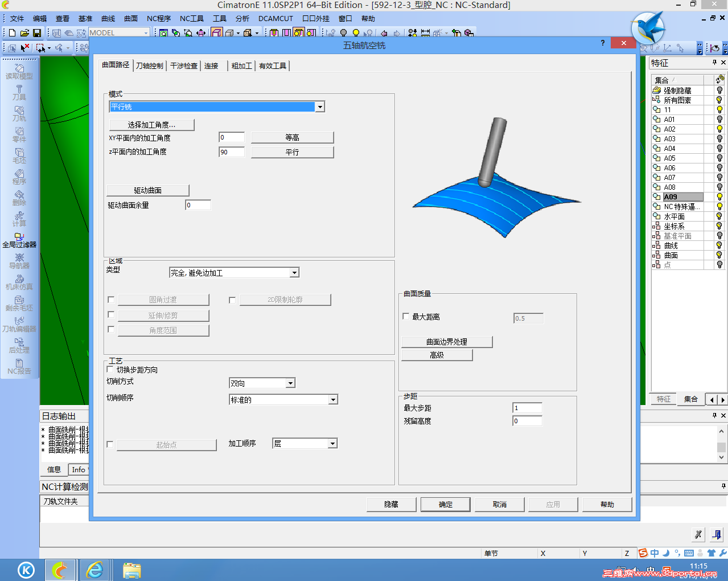This screenshot has height=581, width=728.
Task: Click the 计算 sidebar icon
Action: pos(19,219)
